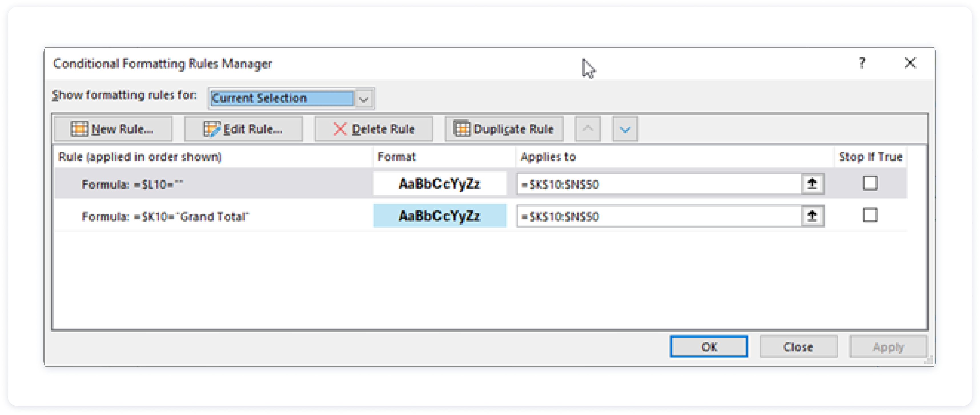980x415 pixels.
Task: Collapse dialog for first rule range
Action: (812, 184)
